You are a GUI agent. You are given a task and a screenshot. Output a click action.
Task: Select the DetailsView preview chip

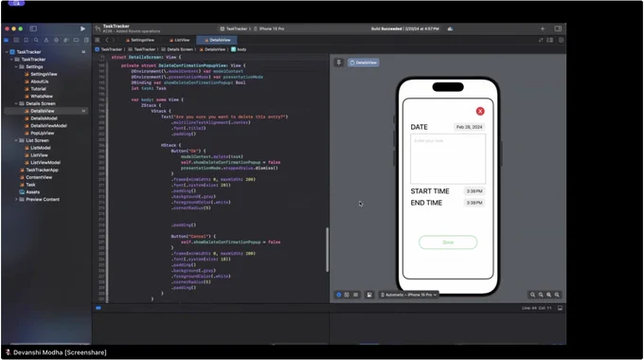(364, 63)
